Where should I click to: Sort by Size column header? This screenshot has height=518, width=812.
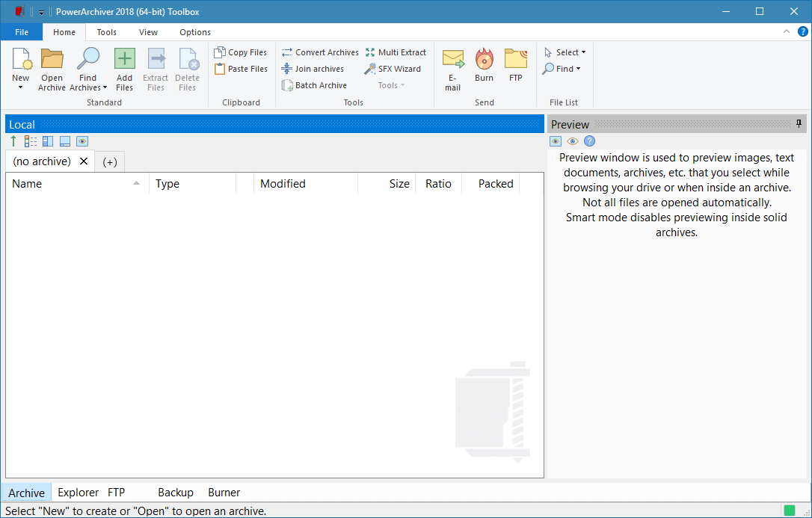(x=387, y=184)
